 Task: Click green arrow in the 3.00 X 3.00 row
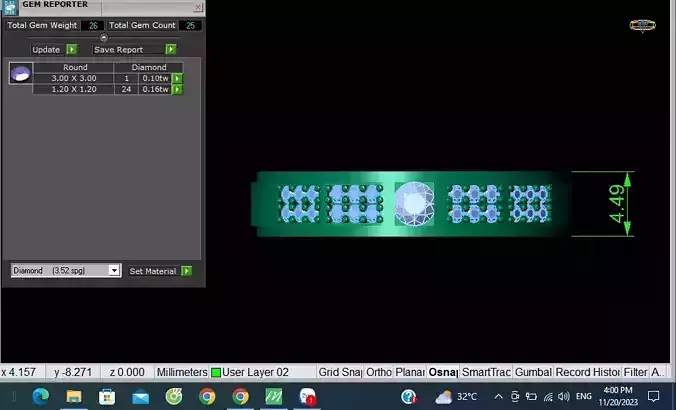(x=177, y=78)
